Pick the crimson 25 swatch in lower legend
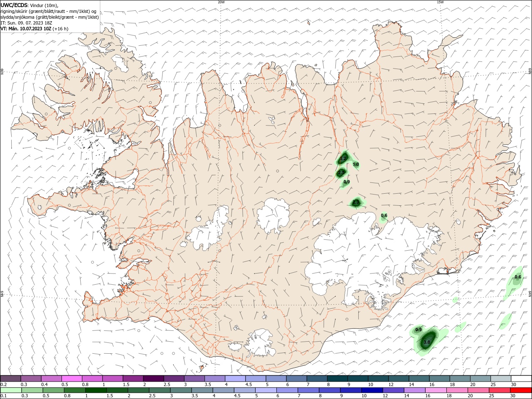Image resolution: width=532 pixels, height=399 pixels. 500,390
